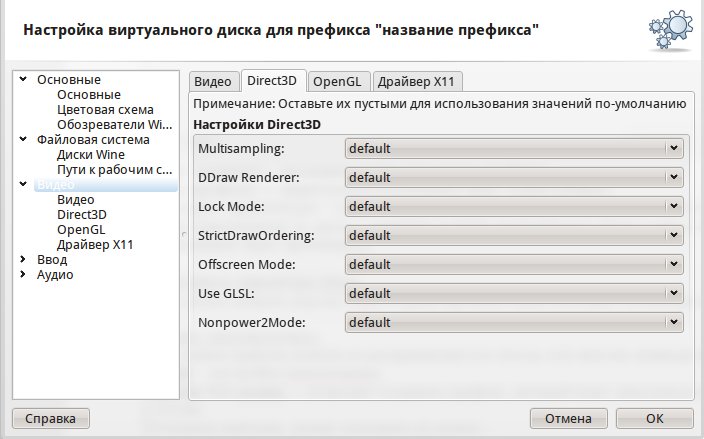Switch to the OpenGL tab
The width and height of the screenshot is (704, 439).
(339, 82)
